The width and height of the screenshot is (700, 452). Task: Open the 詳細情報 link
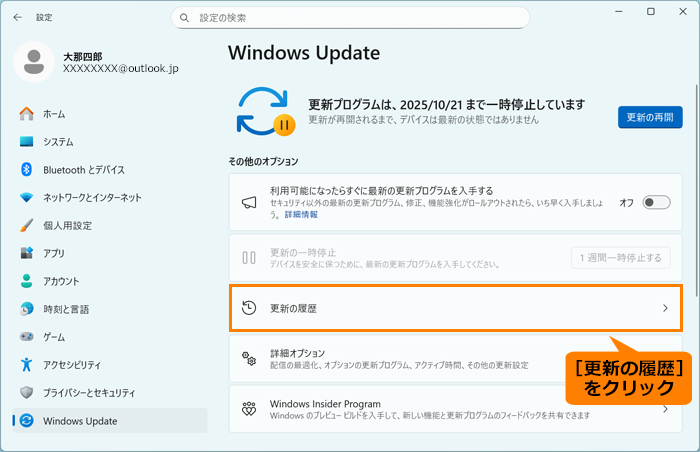click(301, 214)
